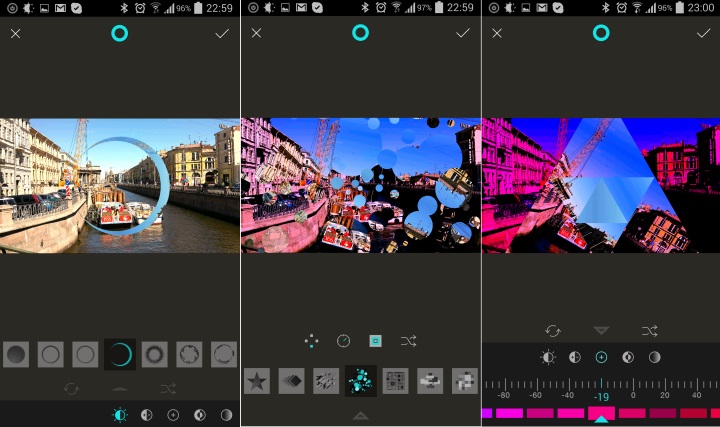Select the scattered streaks pattern thumbnail

(326, 381)
